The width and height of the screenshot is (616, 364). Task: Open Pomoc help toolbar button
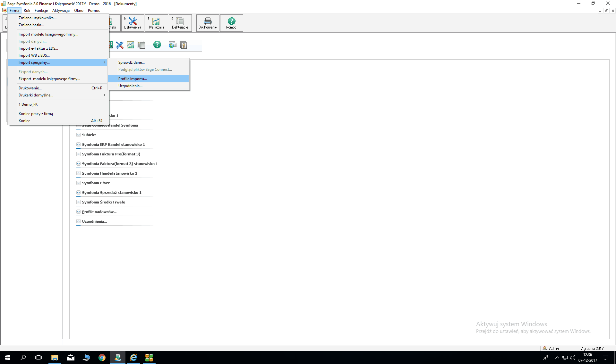point(231,23)
